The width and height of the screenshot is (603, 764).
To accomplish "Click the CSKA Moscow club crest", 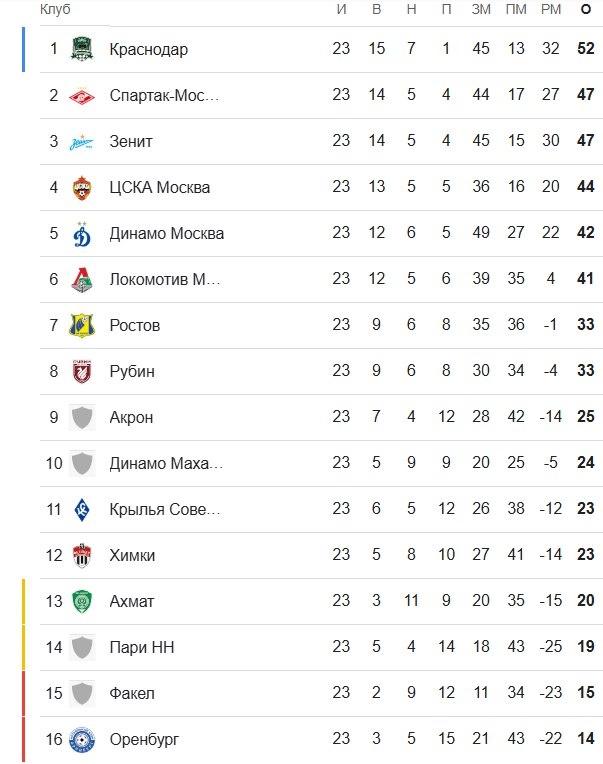I will [82, 188].
